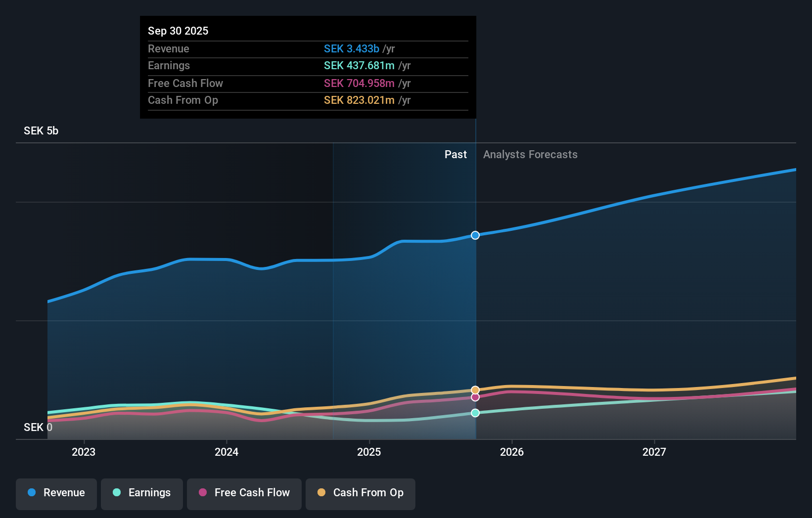Select the teal Earnings data point marker
Screen dimensions: 812x518
475,413
